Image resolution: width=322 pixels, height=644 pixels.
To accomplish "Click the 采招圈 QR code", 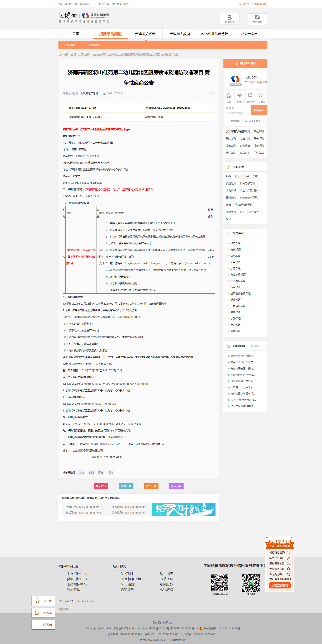I will click(251, 583).
